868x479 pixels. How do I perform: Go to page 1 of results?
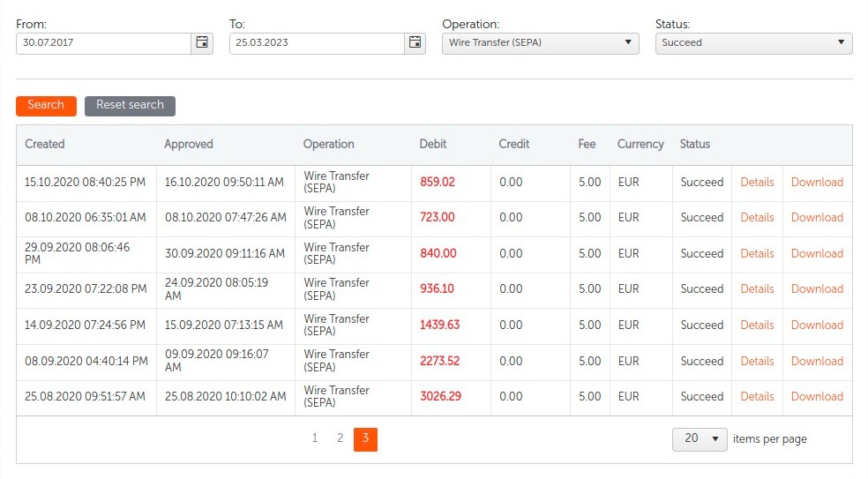[x=315, y=438]
